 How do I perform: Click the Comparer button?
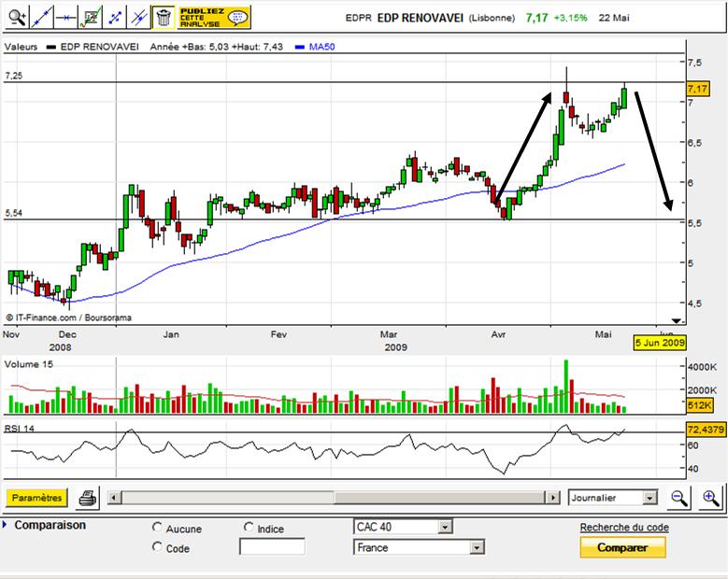pyautogui.click(x=622, y=547)
